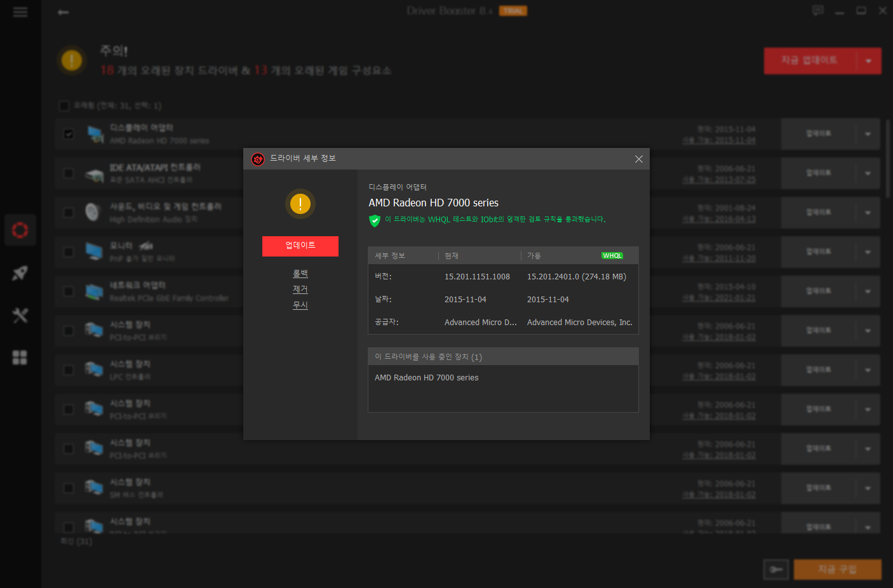This screenshot has width=893, height=588.
Task: Click the orange purchase button at the bottom right
Action: point(837,570)
